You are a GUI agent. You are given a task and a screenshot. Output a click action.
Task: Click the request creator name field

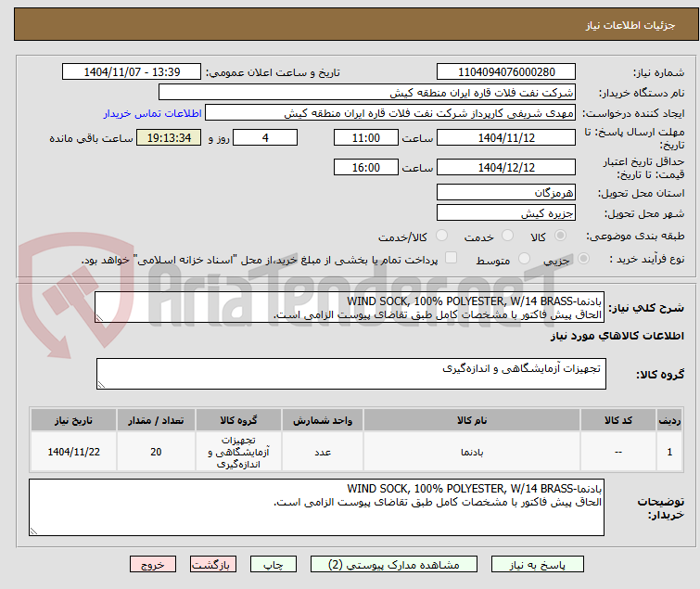[390, 113]
